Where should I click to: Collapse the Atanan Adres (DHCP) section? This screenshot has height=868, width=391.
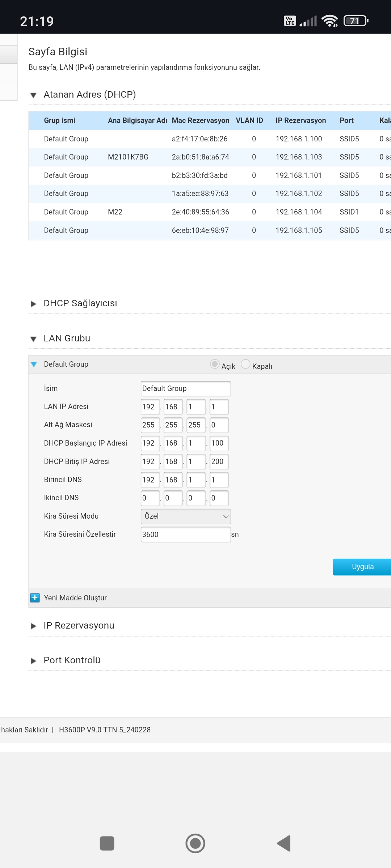[x=33, y=95]
